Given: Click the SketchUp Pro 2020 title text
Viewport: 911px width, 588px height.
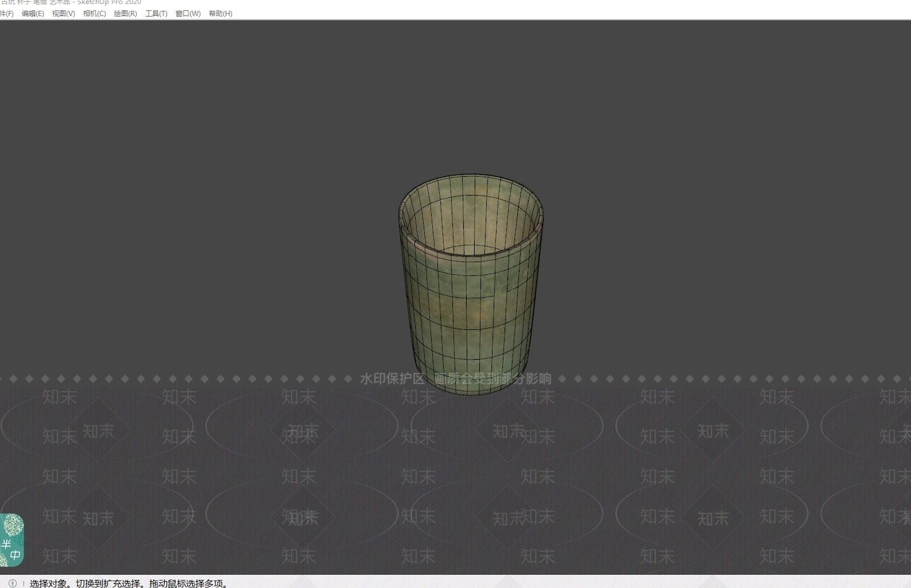Looking at the screenshot, I should point(109,2).
